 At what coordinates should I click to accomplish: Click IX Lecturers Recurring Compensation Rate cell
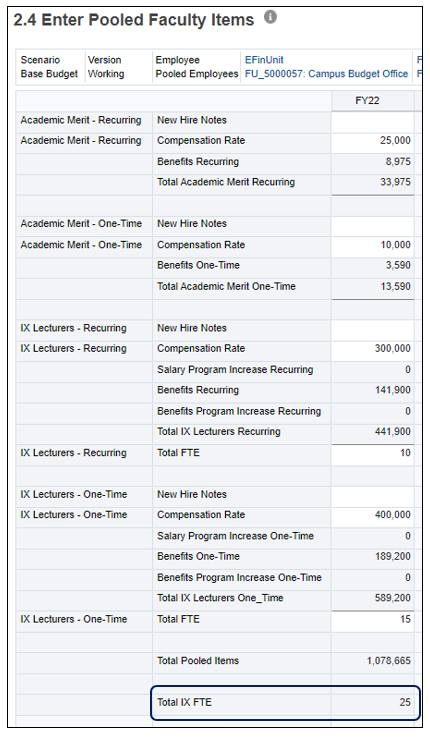pos(373,349)
